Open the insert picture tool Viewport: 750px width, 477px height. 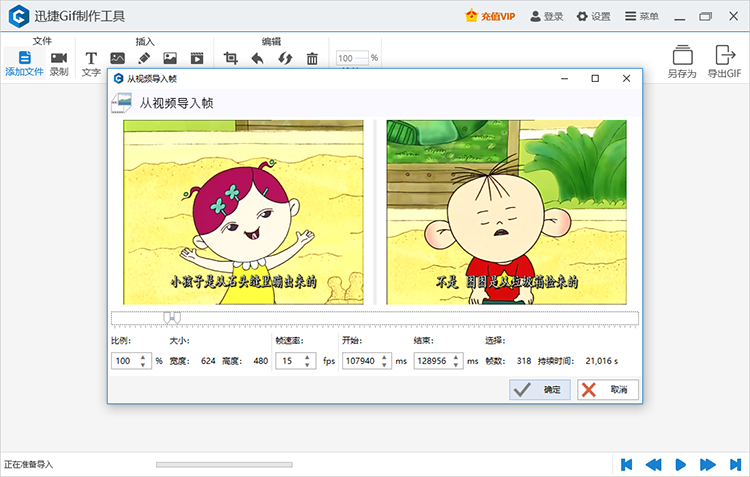coord(117,58)
